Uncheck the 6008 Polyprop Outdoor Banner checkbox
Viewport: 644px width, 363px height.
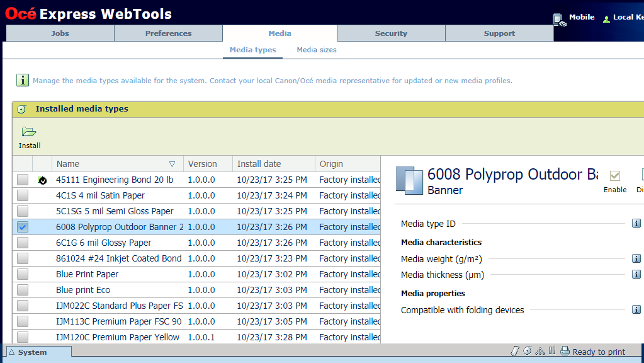[x=23, y=227]
